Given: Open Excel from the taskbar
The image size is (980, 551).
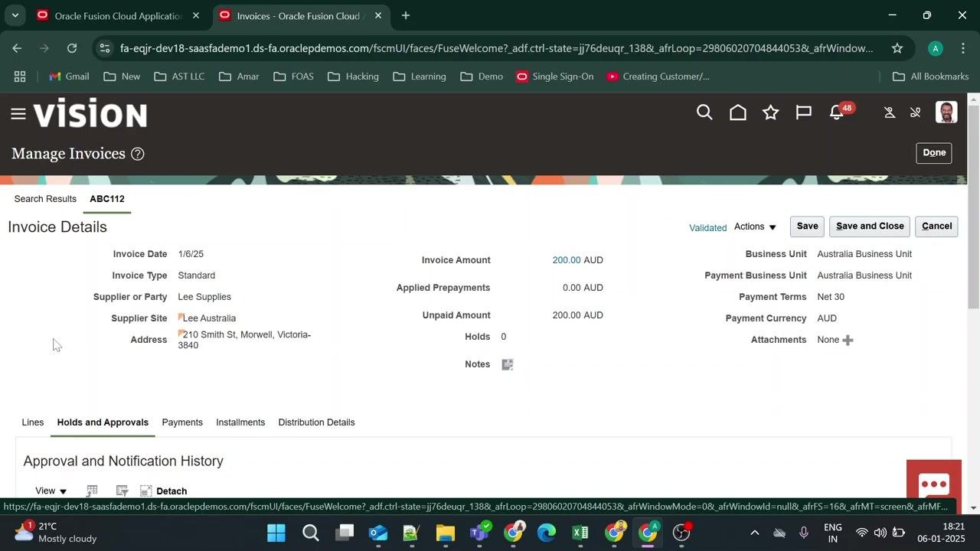Looking at the screenshot, I should tap(580, 533).
